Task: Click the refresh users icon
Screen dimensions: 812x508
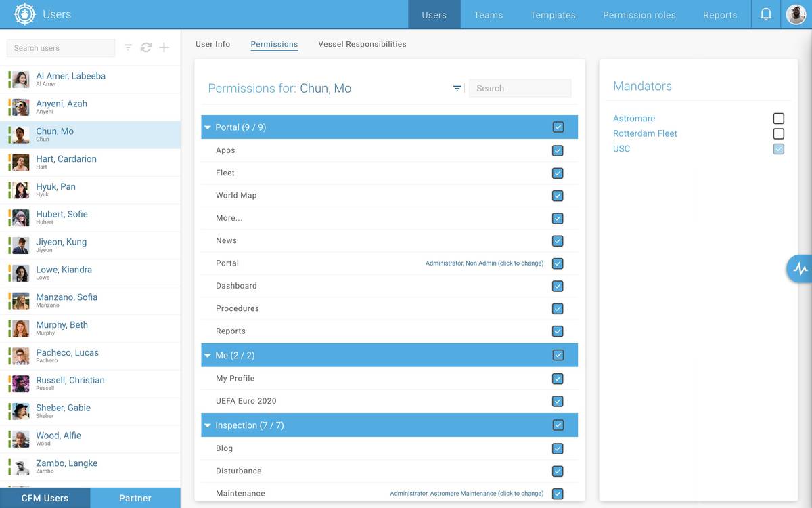Action: click(145, 47)
